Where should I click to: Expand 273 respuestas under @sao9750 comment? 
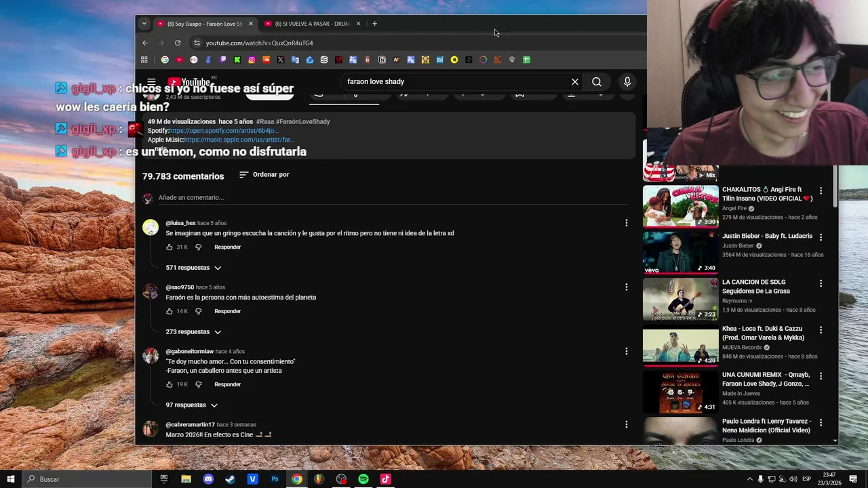click(x=194, y=332)
